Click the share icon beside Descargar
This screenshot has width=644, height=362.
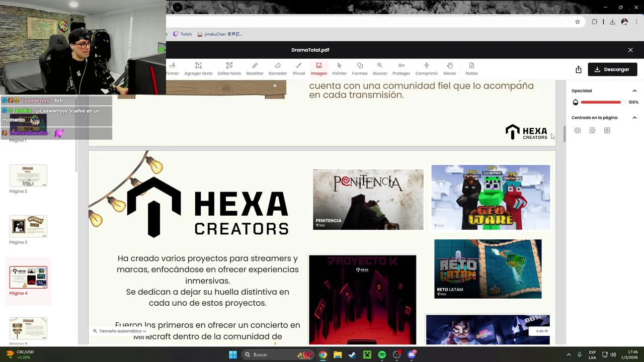579,69
